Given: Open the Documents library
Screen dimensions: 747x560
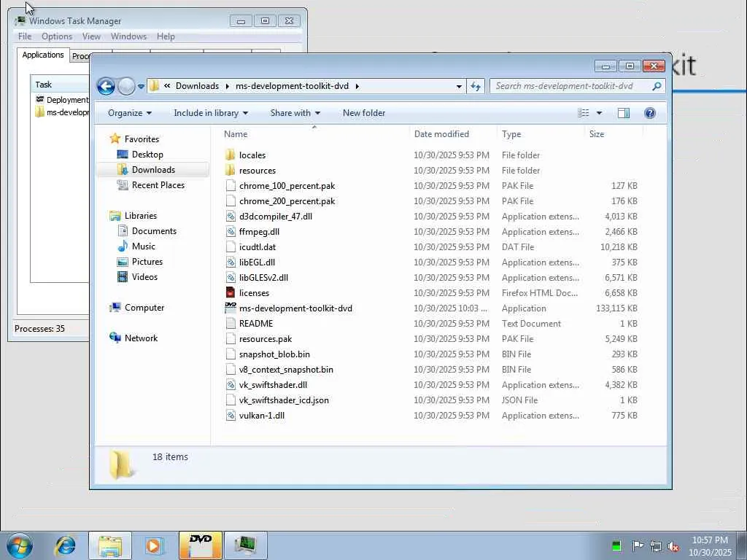Looking at the screenshot, I should point(154,231).
